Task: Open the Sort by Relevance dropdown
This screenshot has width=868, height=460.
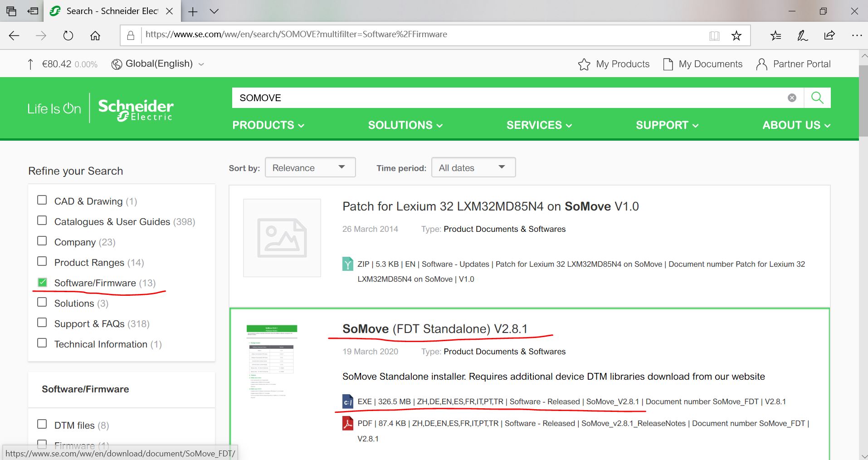Action: click(310, 167)
